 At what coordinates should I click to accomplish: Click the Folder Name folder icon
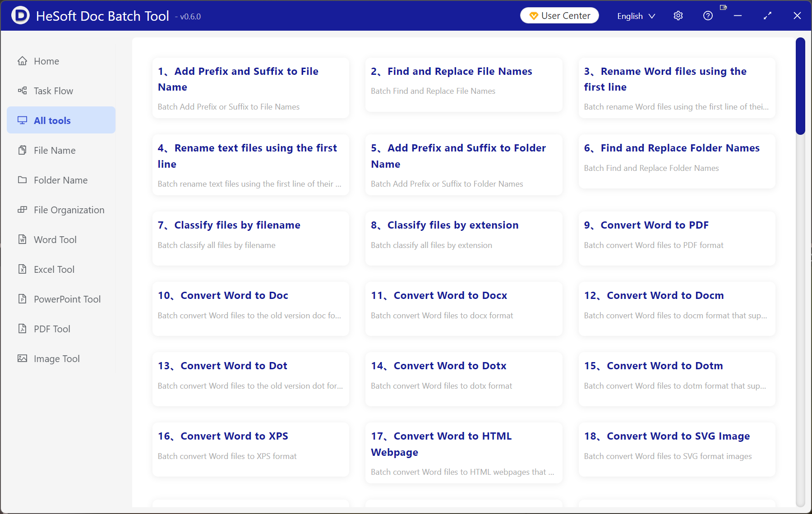22,180
